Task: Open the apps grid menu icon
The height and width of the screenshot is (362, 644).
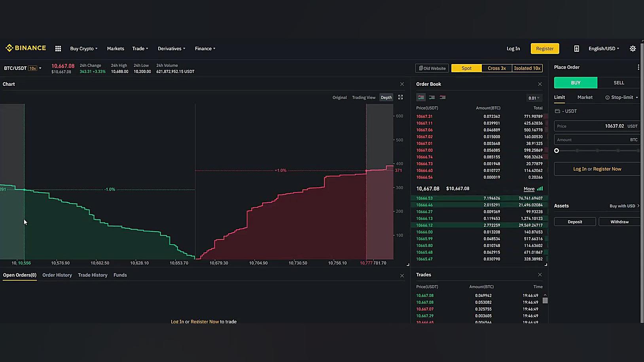Action: point(58,49)
